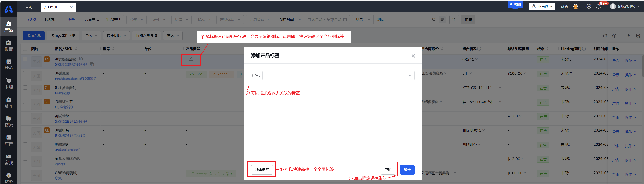Open the advanced filter funnel icon
Viewport: 644px width, 184px height.
pos(454,20)
